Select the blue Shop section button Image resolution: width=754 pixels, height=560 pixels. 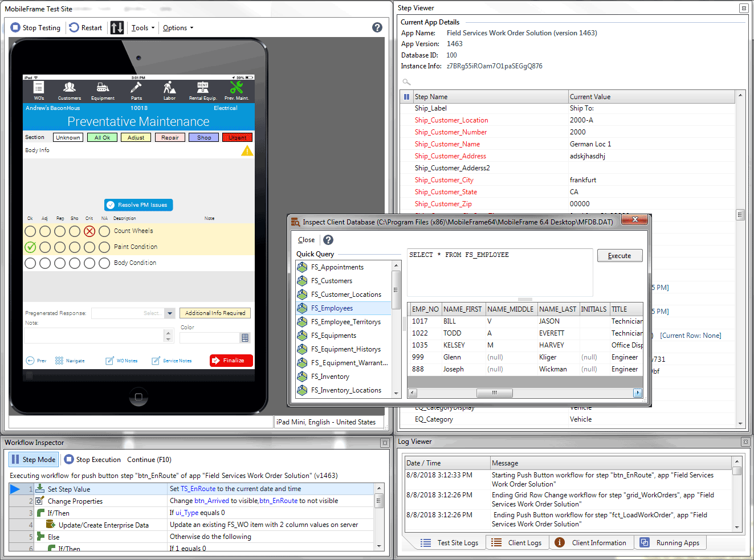(x=204, y=137)
